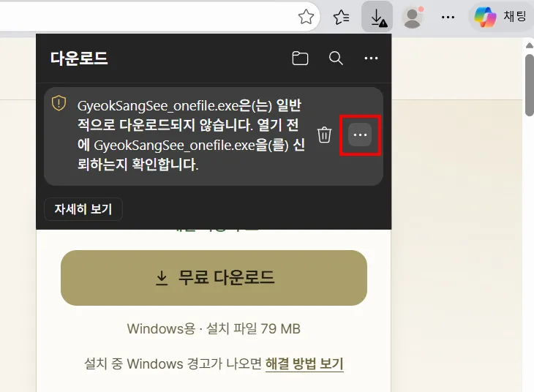Image resolution: width=534 pixels, height=392 pixels.
Task: Open more actions for GyeokSangSee_onefile.exe
Action: (360, 135)
